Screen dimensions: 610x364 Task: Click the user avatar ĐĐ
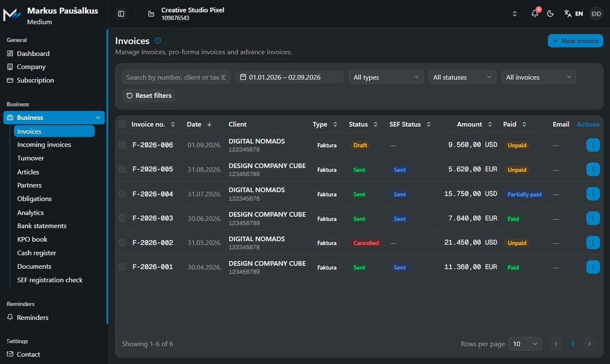click(596, 14)
